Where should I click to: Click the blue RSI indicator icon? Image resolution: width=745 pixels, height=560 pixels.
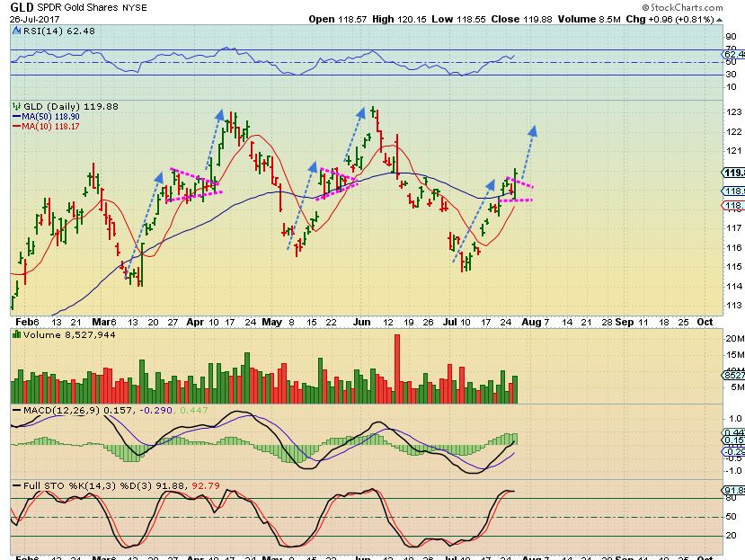pyautogui.click(x=17, y=31)
